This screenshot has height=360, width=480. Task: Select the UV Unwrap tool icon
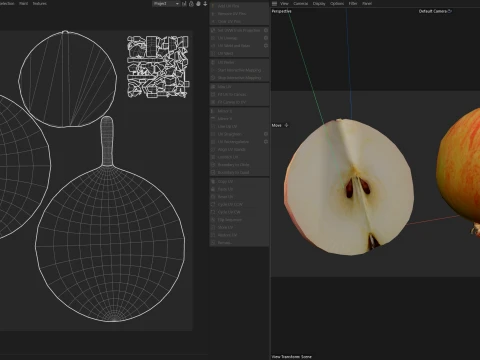pyautogui.click(x=213, y=38)
